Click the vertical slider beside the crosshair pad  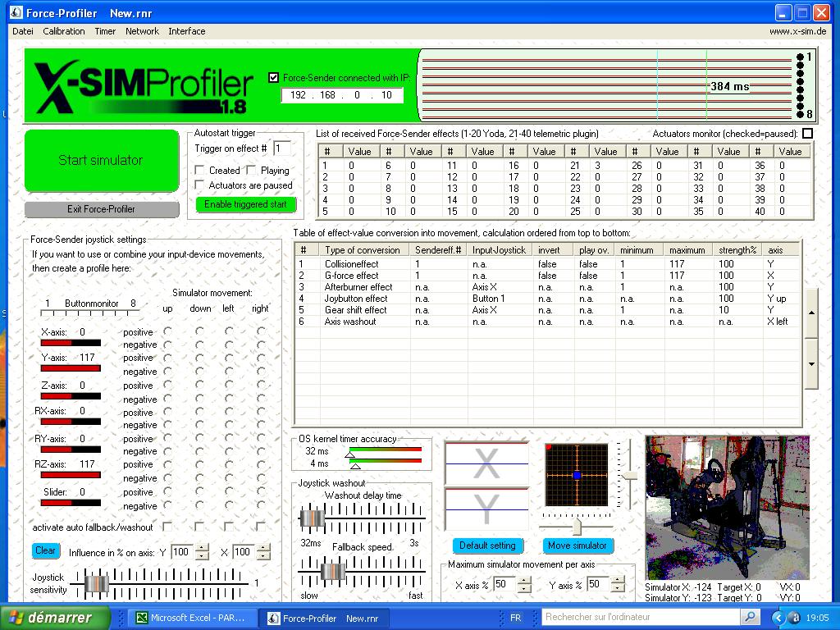[628, 475]
